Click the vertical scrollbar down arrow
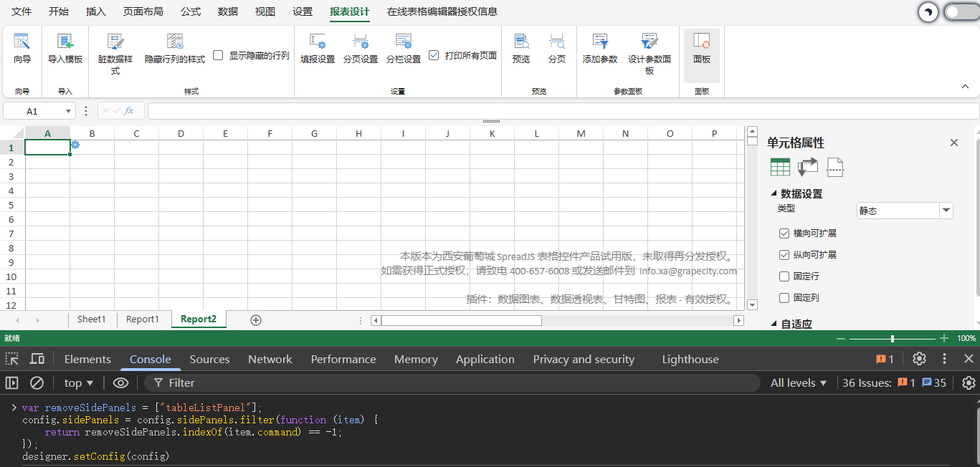980x467 pixels. click(752, 304)
